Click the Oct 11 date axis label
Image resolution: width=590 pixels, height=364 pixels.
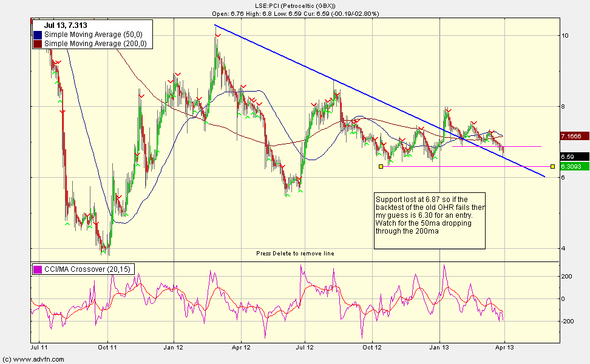(107, 349)
